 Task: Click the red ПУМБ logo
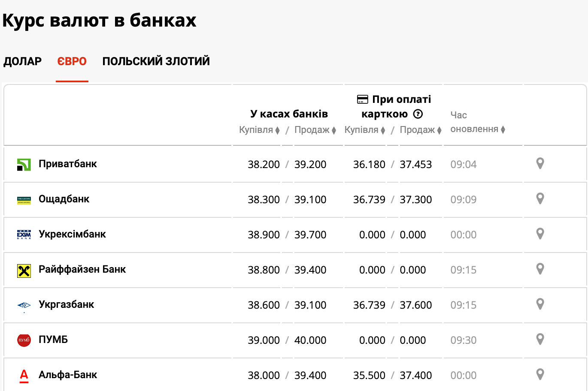(24, 340)
